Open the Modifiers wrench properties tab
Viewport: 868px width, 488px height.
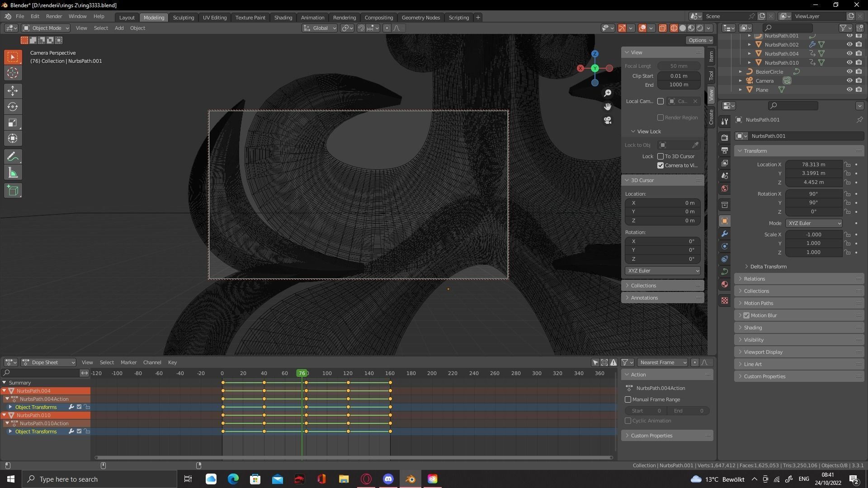(x=725, y=234)
